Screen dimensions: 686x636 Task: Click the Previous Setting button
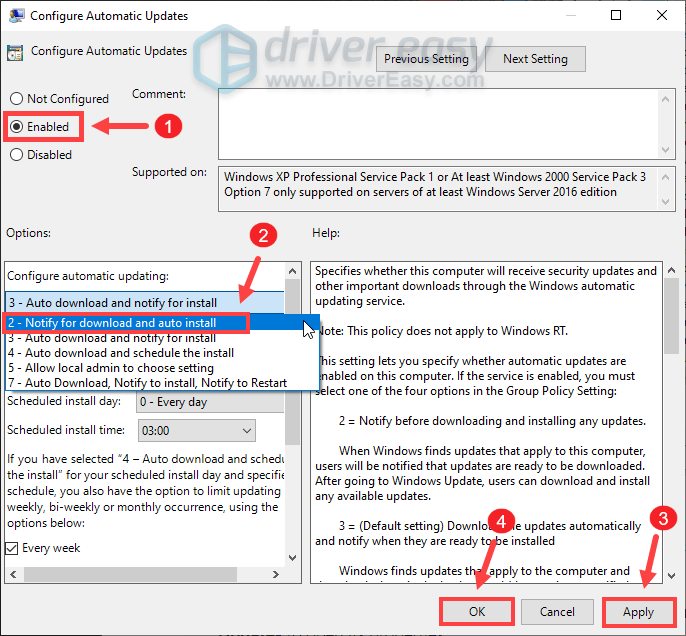(426, 59)
